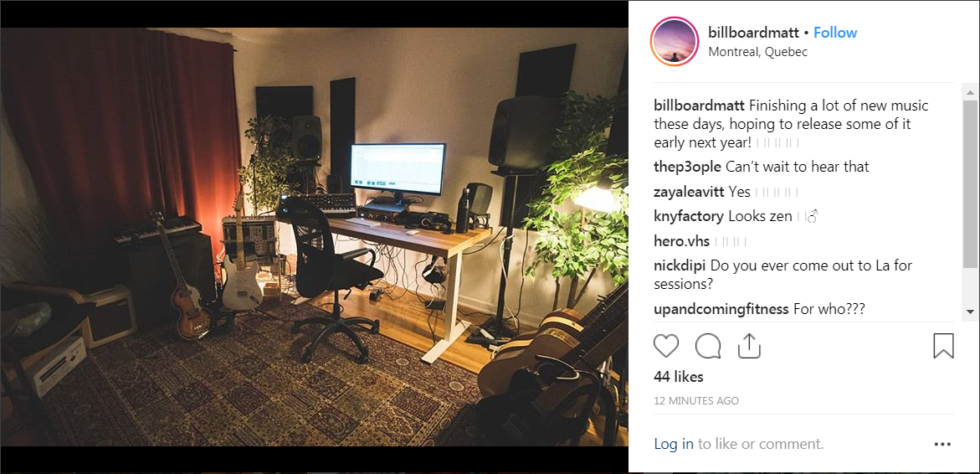Like the post with the heart icon
The height and width of the screenshot is (474, 980).
pyautogui.click(x=666, y=346)
